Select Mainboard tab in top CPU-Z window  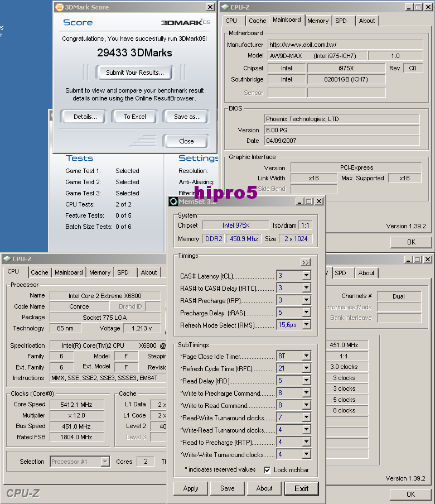tap(287, 20)
